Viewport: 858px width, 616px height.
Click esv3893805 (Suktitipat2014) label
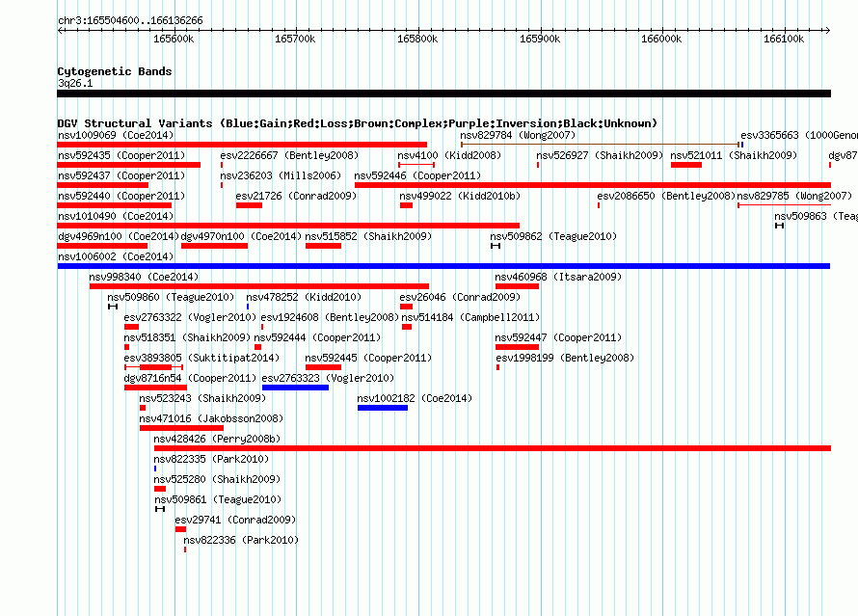pyautogui.click(x=201, y=358)
